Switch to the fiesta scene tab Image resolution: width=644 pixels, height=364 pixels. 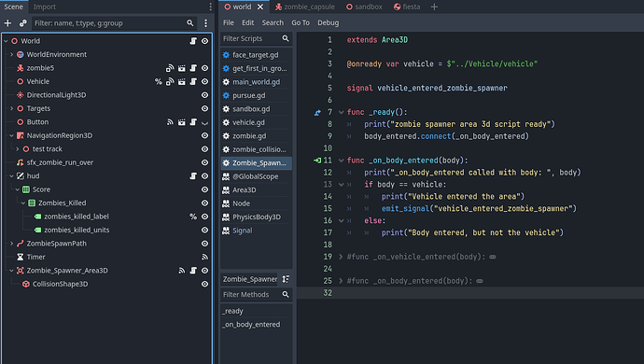point(407,7)
